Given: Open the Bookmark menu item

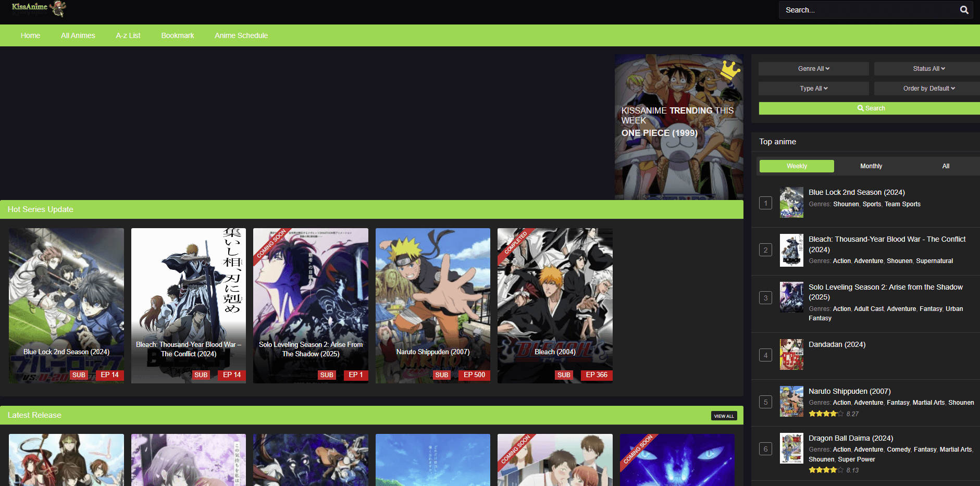Looking at the screenshot, I should pyautogui.click(x=178, y=35).
